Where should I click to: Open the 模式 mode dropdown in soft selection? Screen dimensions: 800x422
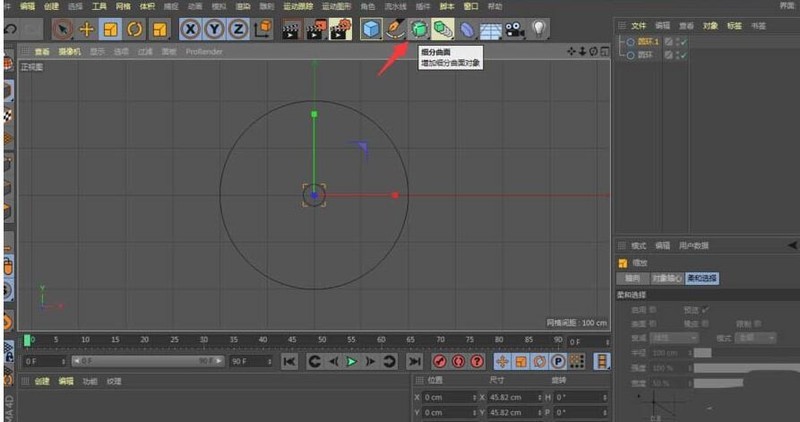[x=756, y=338]
